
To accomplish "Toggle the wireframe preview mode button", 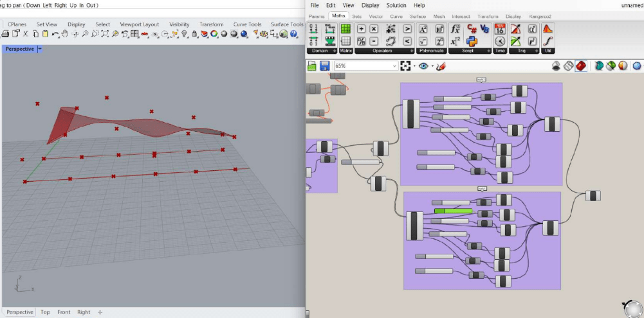I will [x=568, y=66].
